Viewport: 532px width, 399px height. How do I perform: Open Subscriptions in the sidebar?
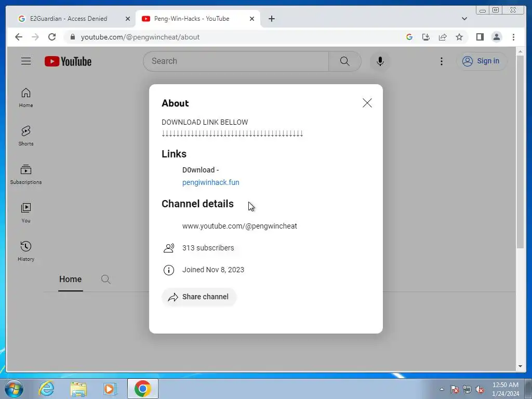pos(26,175)
